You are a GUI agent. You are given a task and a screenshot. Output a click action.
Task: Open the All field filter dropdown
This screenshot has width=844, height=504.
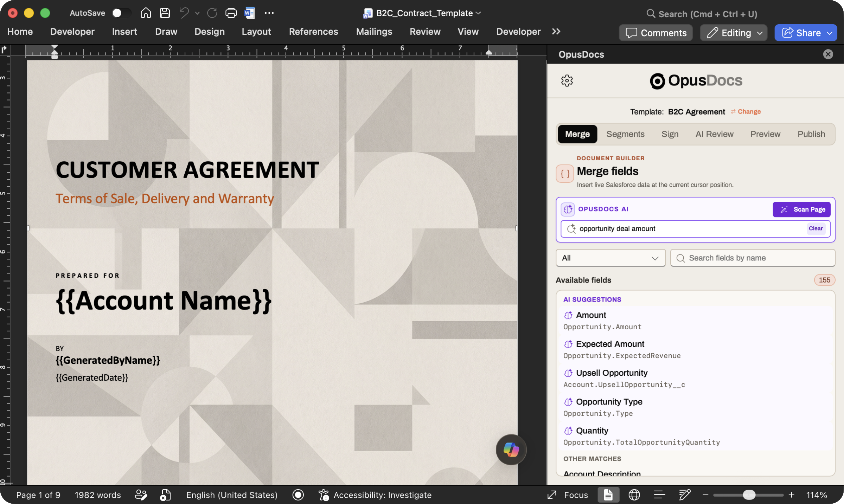pyautogui.click(x=610, y=258)
